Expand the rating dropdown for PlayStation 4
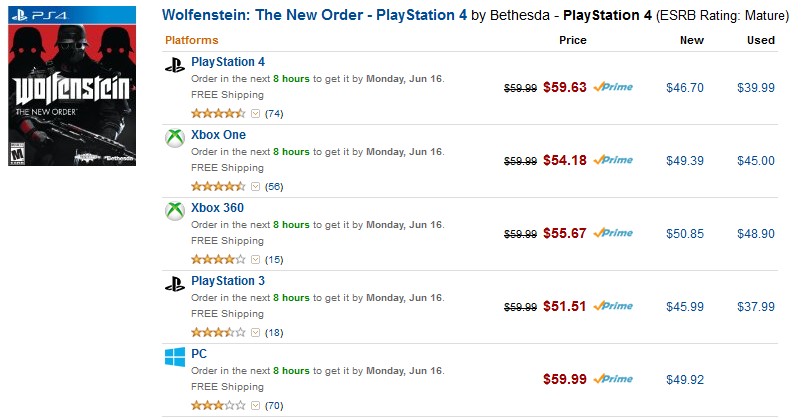807x418 pixels. tap(255, 113)
